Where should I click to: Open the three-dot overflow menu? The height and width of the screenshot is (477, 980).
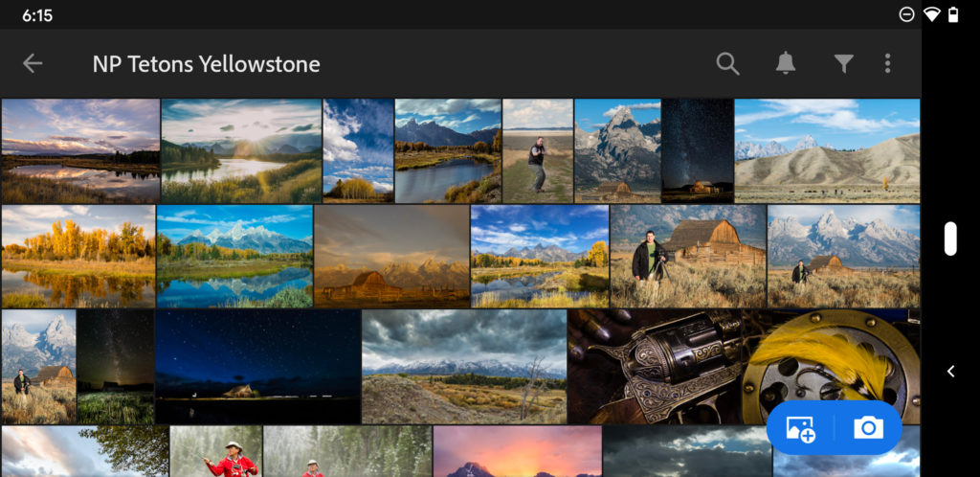pyautogui.click(x=887, y=63)
